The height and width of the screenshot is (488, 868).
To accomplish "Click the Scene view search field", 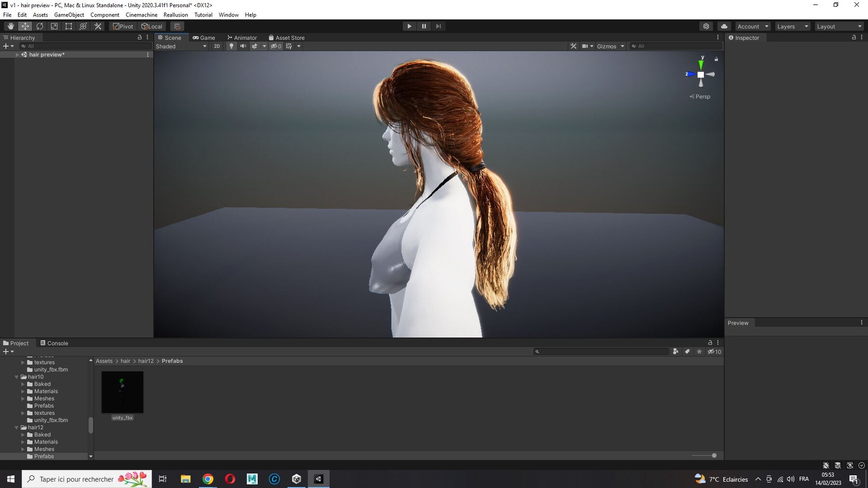I will [x=676, y=46].
